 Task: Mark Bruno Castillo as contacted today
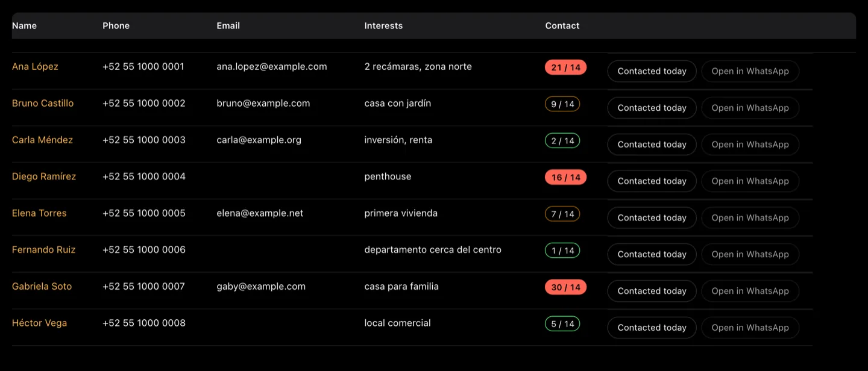(x=652, y=108)
